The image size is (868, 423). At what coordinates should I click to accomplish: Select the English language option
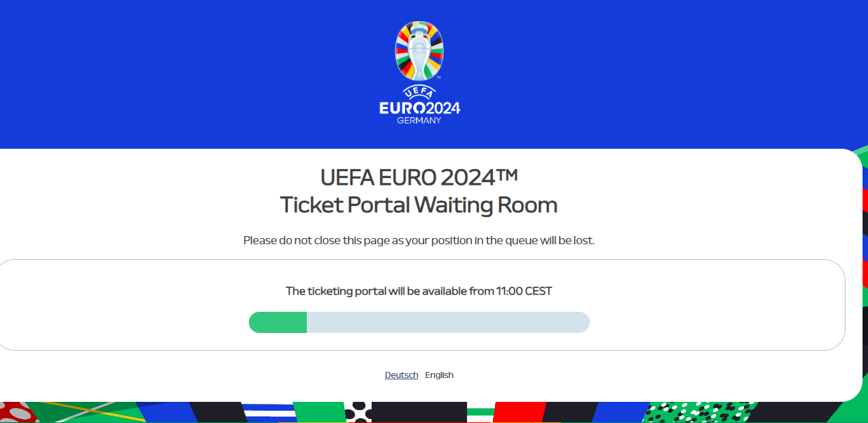[439, 375]
